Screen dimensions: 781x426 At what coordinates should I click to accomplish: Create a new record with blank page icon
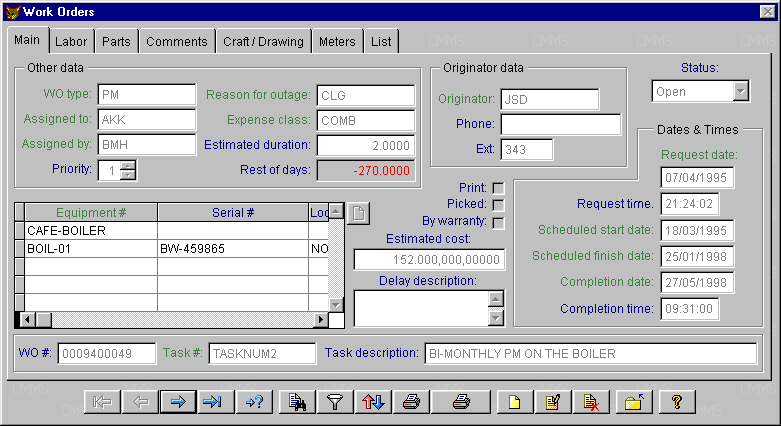tap(516, 401)
